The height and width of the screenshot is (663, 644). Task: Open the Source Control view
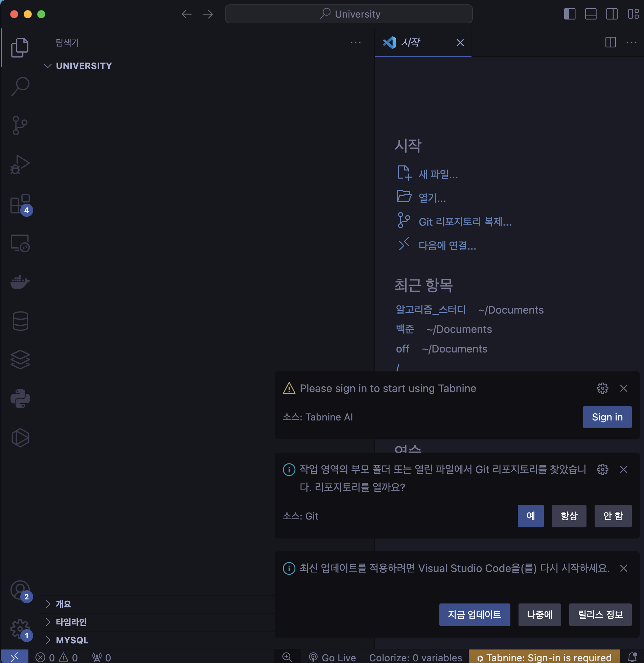point(20,125)
